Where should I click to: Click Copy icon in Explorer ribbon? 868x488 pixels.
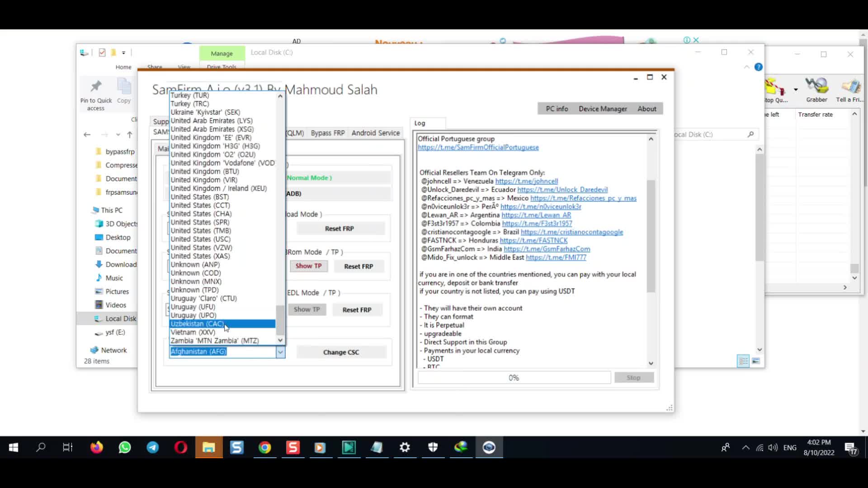tap(124, 91)
